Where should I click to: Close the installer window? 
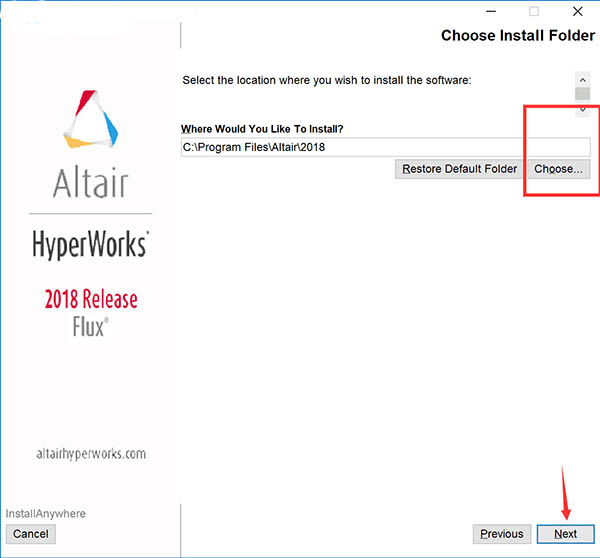tap(577, 11)
